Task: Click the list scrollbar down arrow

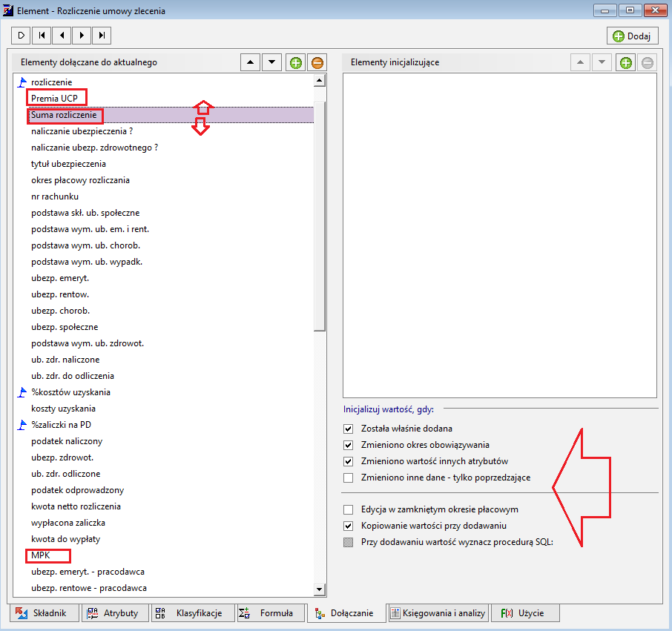Action: (x=319, y=589)
